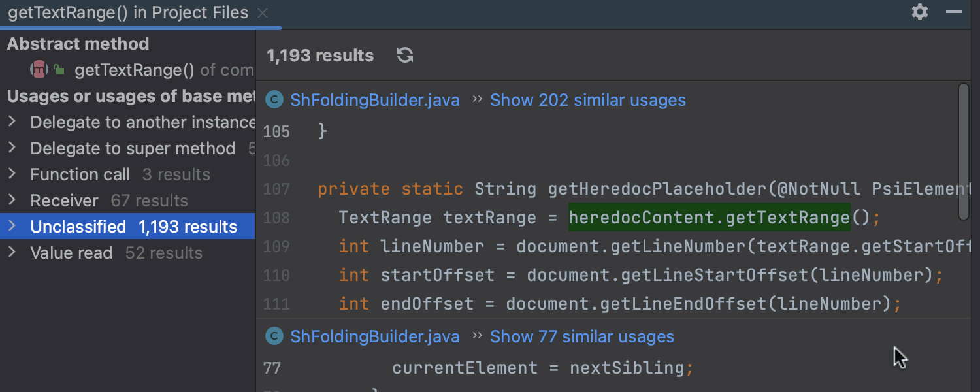The height and width of the screenshot is (392, 980).
Task: Expand the Receiver results group
Action: [x=12, y=201]
